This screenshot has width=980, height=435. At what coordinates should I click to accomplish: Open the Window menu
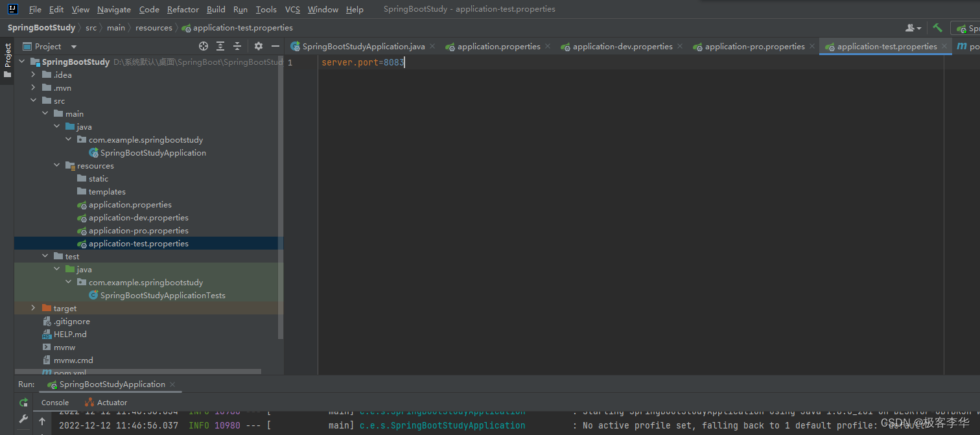pos(323,10)
